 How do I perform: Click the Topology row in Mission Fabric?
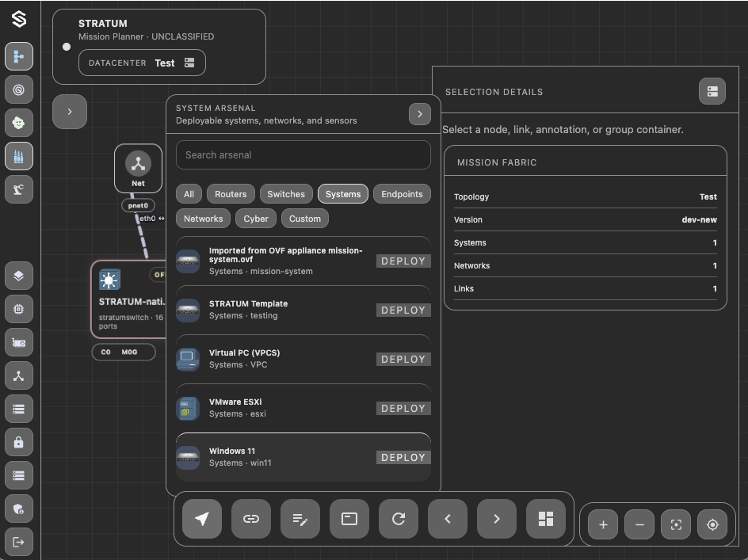coord(586,196)
